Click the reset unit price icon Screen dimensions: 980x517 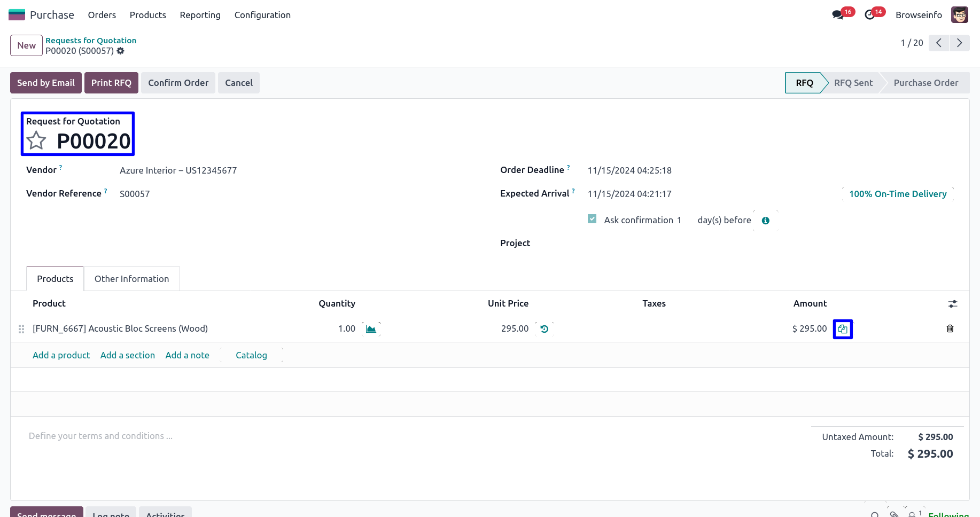pyautogui.click(x=545, y=329)
